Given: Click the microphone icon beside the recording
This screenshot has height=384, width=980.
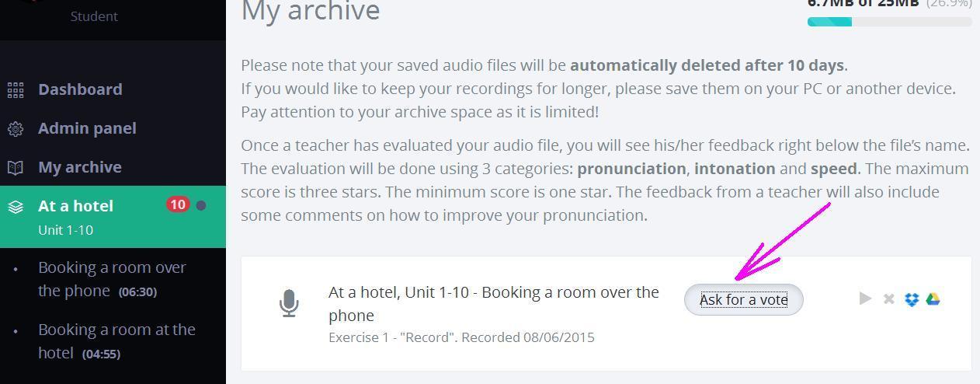Looking at the screenshot, I should pos(289,303).
